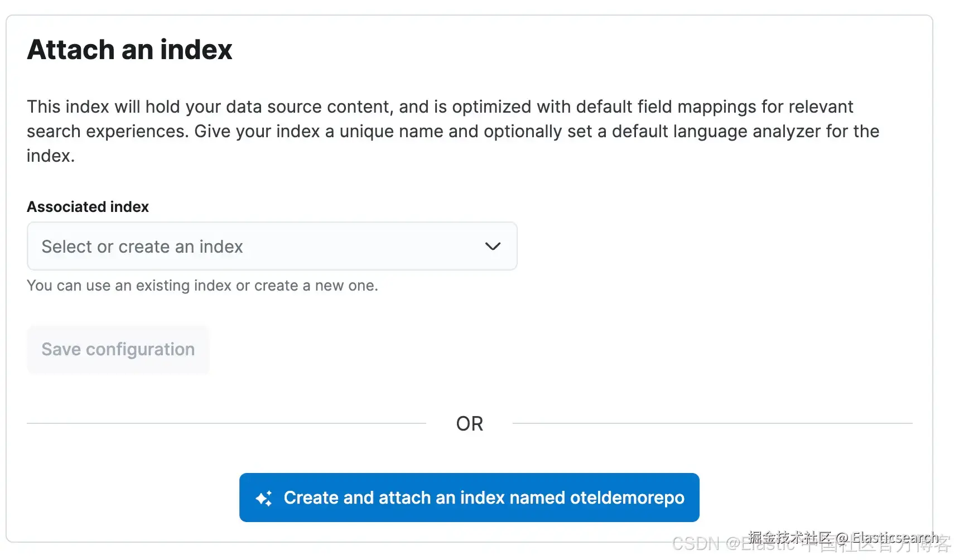This screenshot has height=560, width=954.
Task: Click the horizontal line left of OR
Action: click(x=227, y=423)
